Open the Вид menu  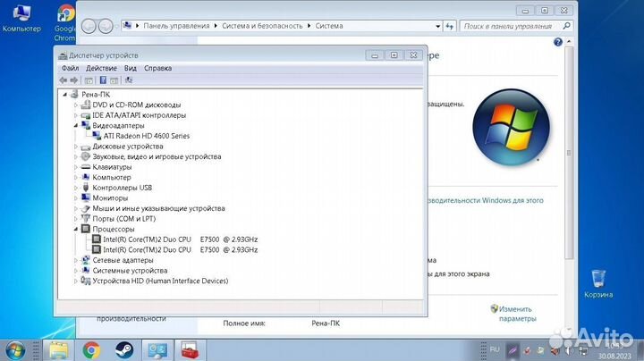(x=131, y=68)
